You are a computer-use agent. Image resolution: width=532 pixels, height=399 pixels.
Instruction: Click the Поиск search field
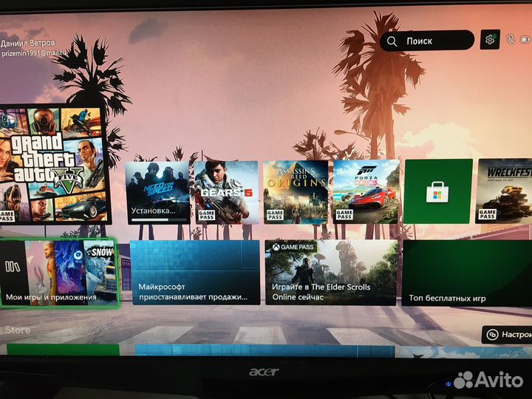click(427, 41)
